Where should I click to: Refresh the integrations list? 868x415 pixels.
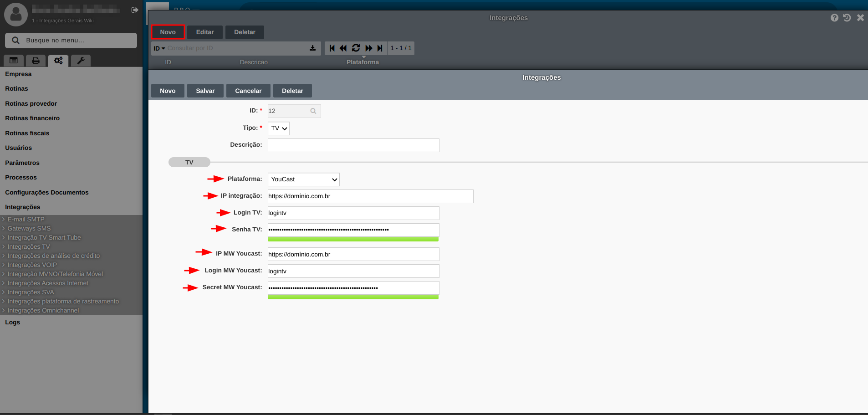[x=356, y=48]
